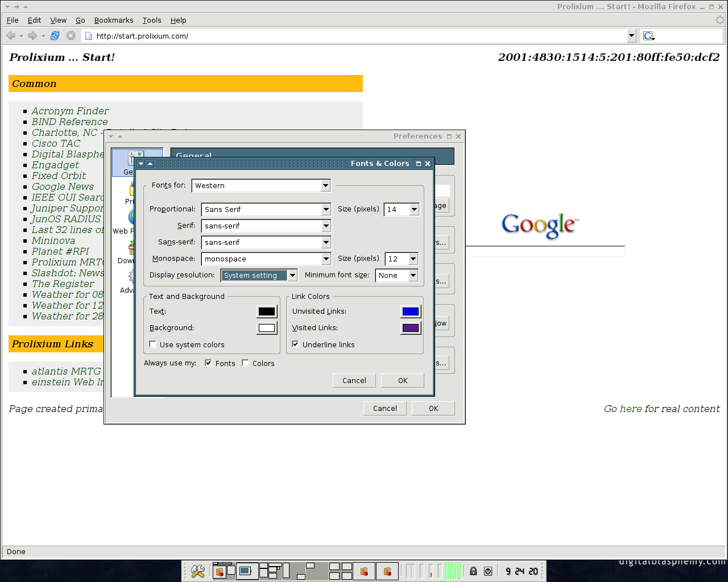
Task: Click the Stop loading icon
Action: [x=71, y=36]
